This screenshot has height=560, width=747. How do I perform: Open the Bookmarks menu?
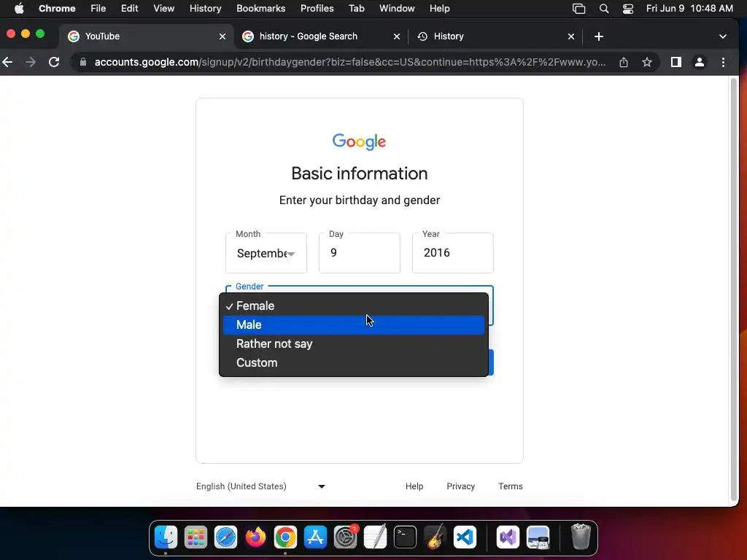260,8
